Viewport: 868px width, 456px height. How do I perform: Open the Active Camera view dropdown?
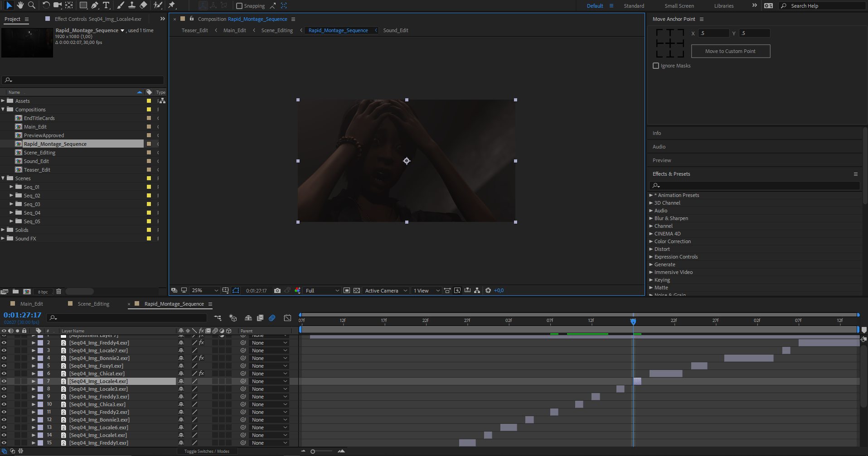click(x=386, y=291)
